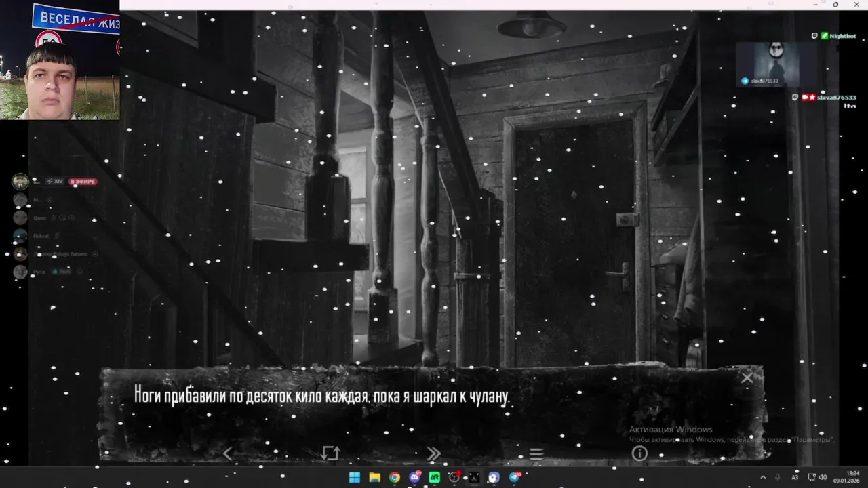Open the ghost-icon app in taskbar
The image size is (868, 488).
[494, 477]
